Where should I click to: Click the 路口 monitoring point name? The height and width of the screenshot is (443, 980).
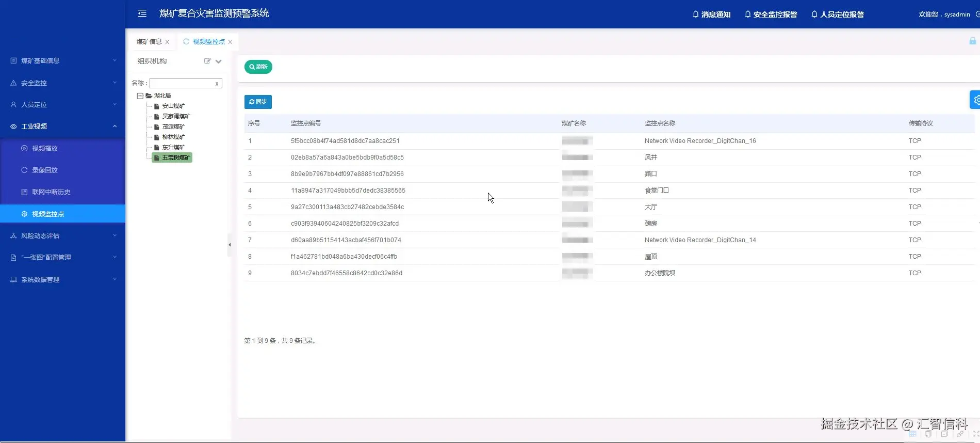click(x=651, y=174)
